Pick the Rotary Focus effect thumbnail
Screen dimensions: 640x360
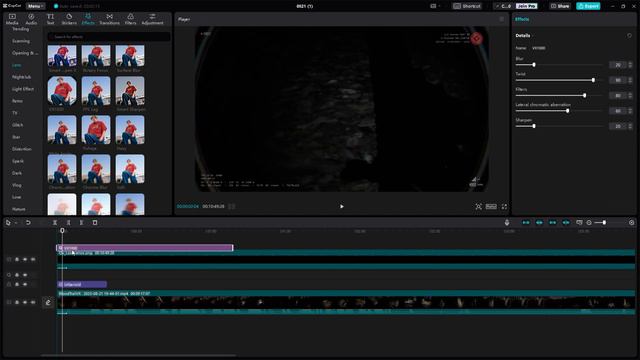(96, 56)
